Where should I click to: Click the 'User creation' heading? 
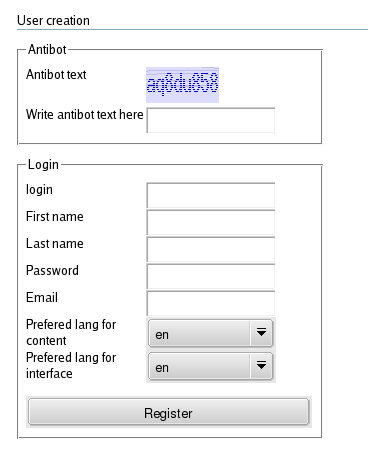point(53,20)
